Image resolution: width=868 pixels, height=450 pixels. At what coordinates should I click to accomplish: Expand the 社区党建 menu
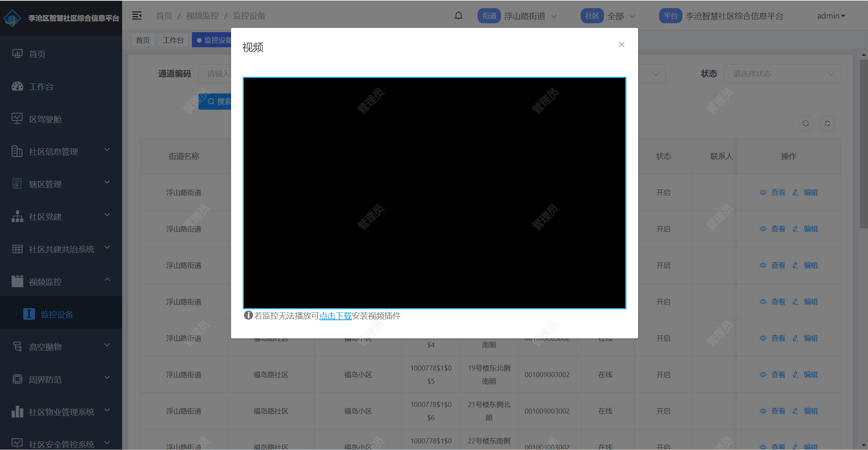pyautogui.click(x=61, y=217)
